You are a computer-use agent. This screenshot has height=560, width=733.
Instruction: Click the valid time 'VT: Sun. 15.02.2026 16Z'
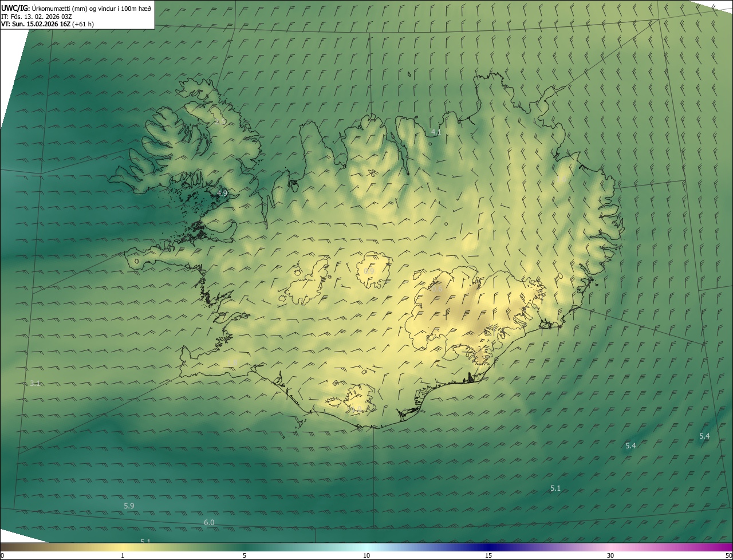coord(36,24)
